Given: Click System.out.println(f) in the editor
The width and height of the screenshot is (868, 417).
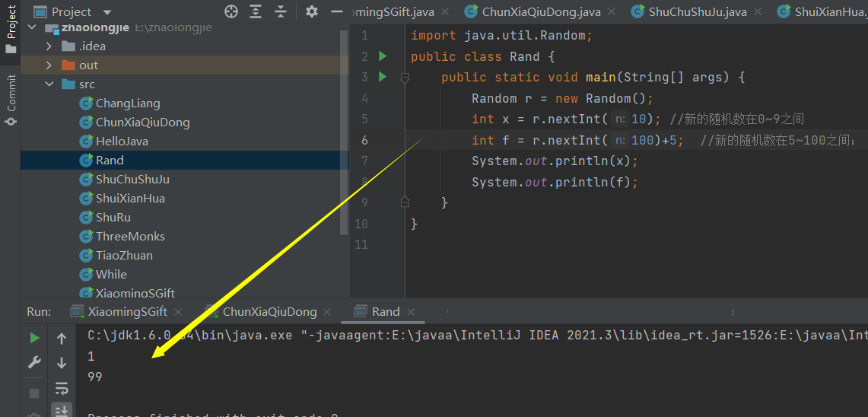Looking at the screenshot, I should coord(555,182).
